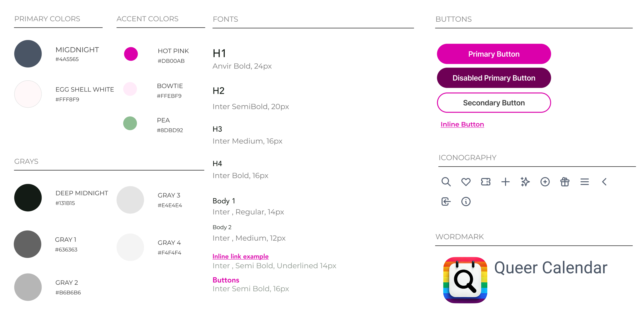This screenshot has width=644, height=323.
Task: Click the ticket icon
Action: point(486,182)
